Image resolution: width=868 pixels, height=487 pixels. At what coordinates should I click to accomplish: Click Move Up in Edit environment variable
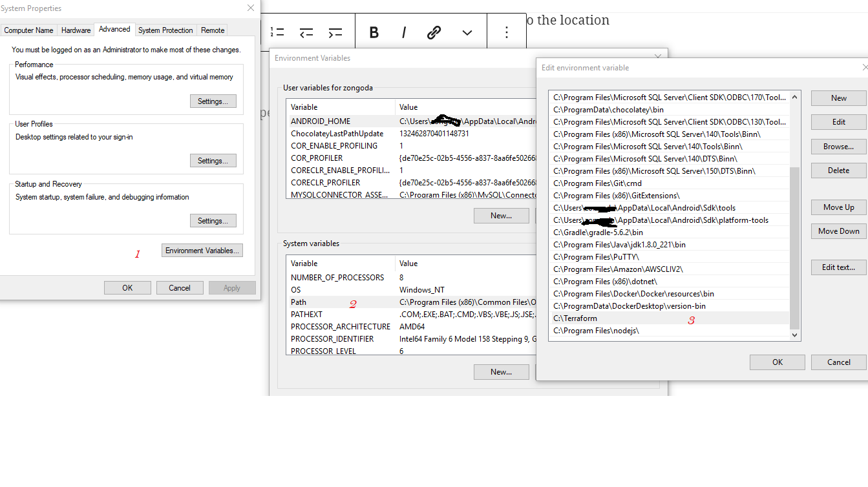(838, 207)
